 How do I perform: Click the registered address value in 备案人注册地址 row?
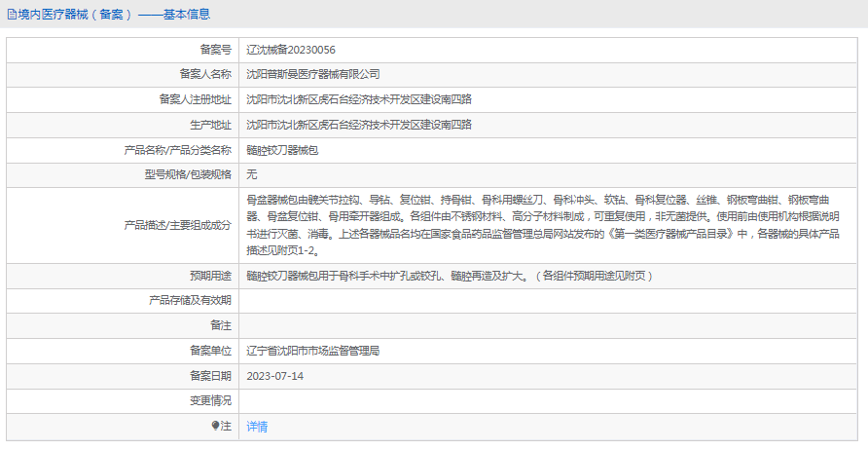[359, 99]
